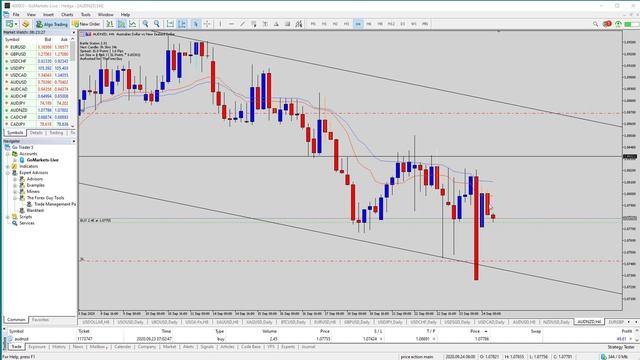
Task: Expand the Scripts node in Navigator
Action: tap(8, 217)
